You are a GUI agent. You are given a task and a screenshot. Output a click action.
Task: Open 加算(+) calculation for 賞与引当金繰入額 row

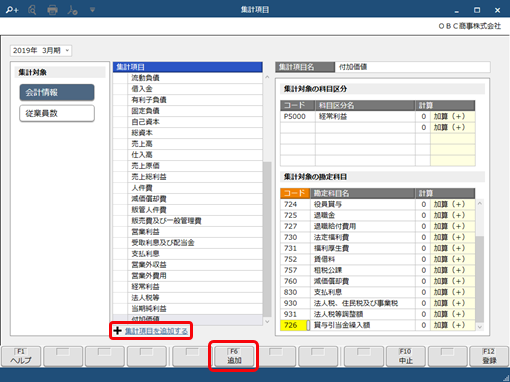click(x=452, y=325)
